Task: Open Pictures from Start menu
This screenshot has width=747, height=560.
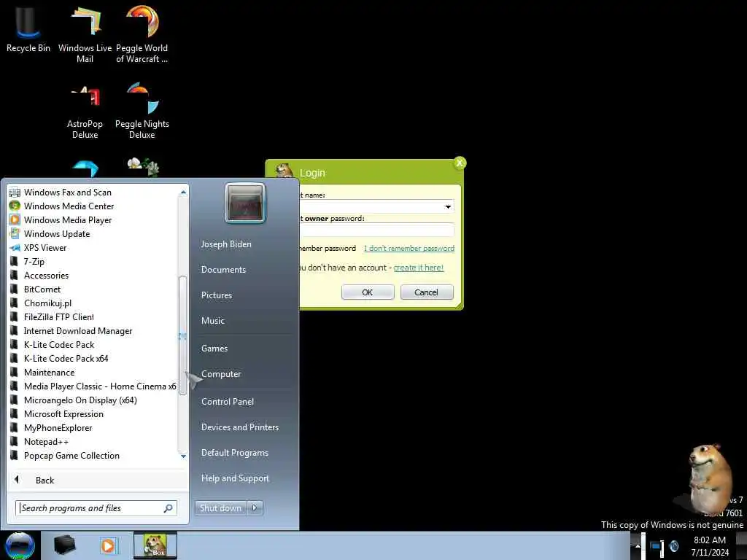Action: 216,295
